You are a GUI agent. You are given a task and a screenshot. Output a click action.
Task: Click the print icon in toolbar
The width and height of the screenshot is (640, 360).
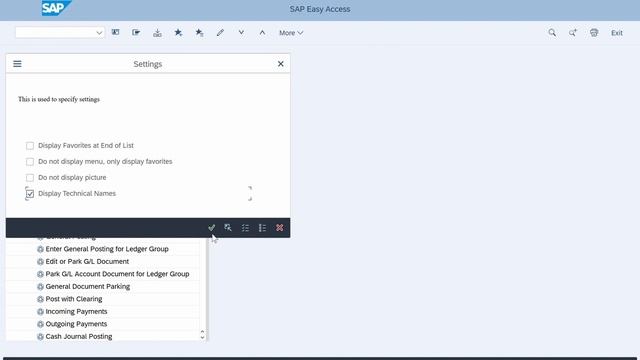pyautogui.click(x=594, y=33)
